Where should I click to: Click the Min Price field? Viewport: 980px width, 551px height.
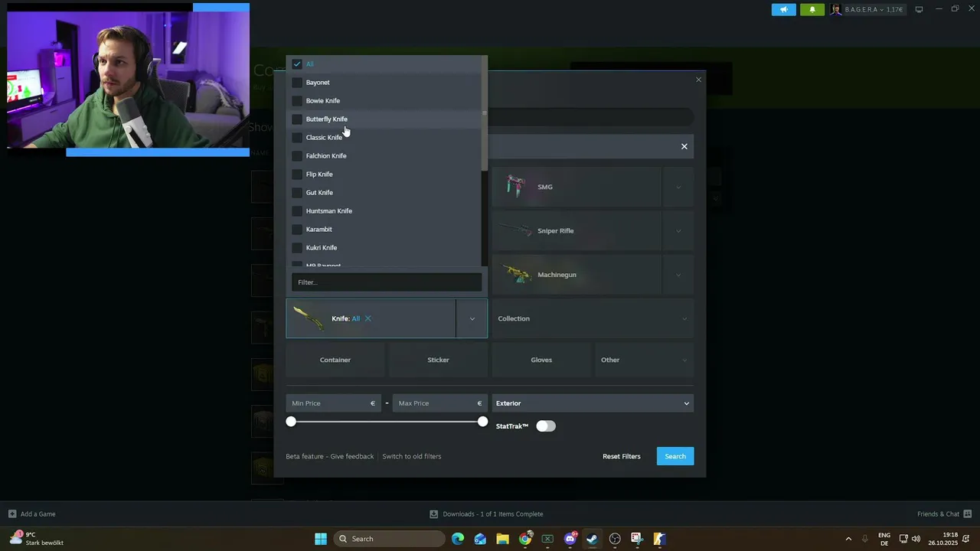333,403
